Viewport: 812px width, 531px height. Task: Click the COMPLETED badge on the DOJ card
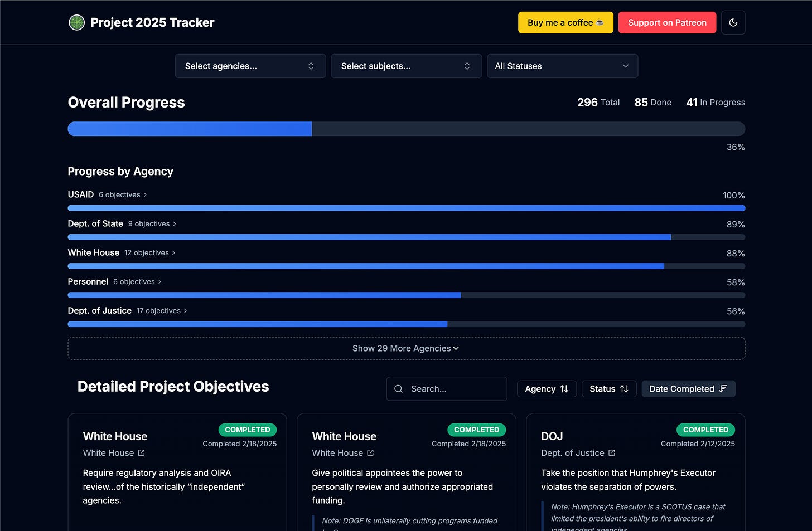pos(705,430)
